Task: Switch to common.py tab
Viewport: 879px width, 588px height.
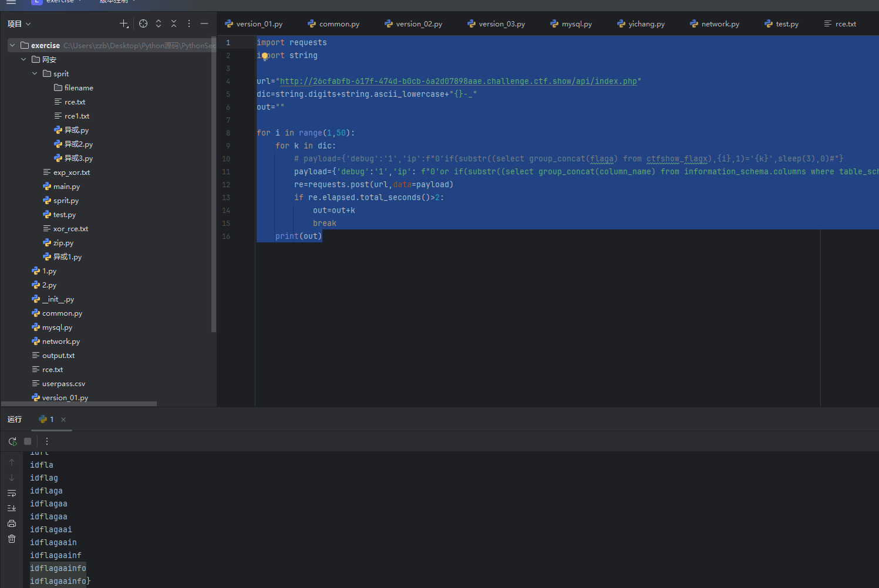Action: coord(334,24)
